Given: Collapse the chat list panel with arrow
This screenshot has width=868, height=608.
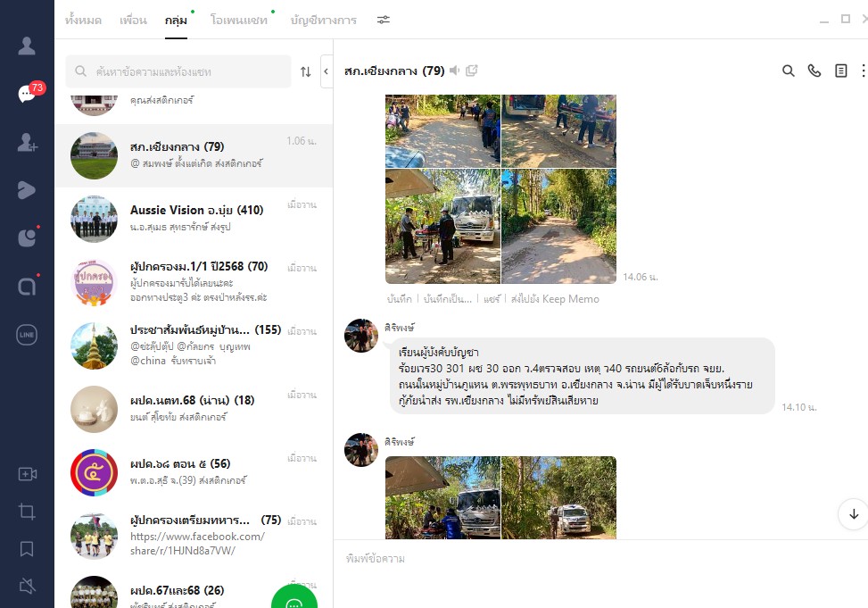Looking at the screenshot, I should pos(326,71).
